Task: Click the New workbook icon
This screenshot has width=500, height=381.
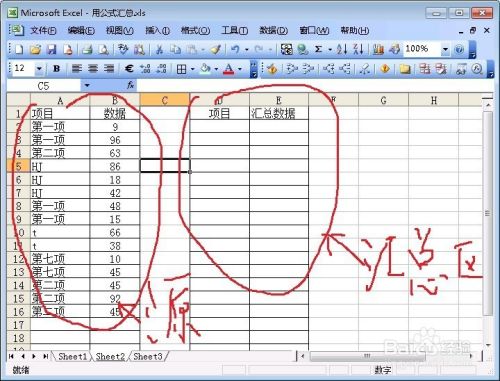Action: pos(19,50)
